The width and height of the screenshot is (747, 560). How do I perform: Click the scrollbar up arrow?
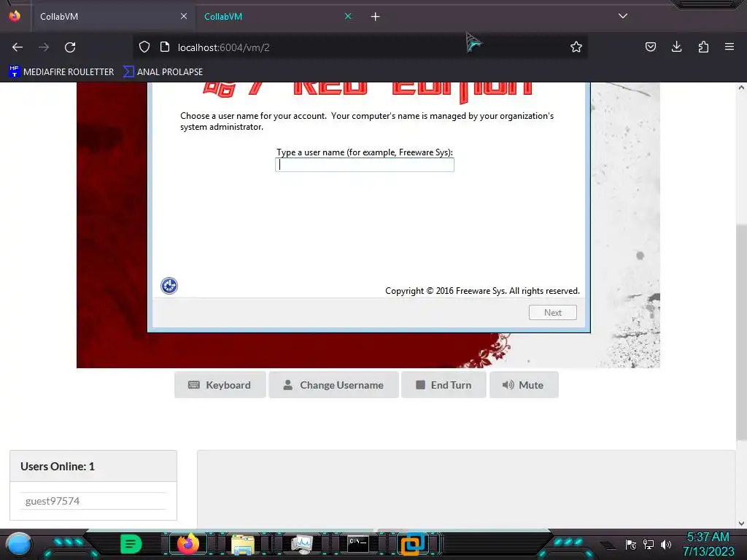[x=741, y=87]
